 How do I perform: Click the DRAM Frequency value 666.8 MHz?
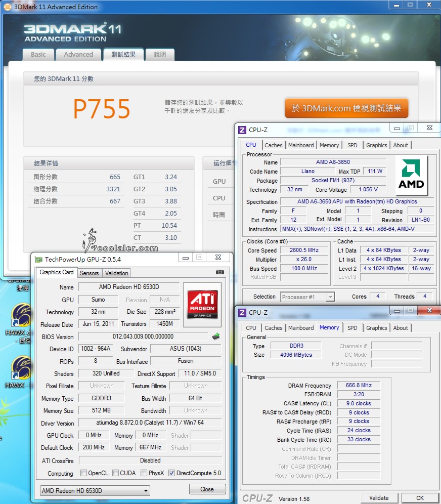[359, 385]
